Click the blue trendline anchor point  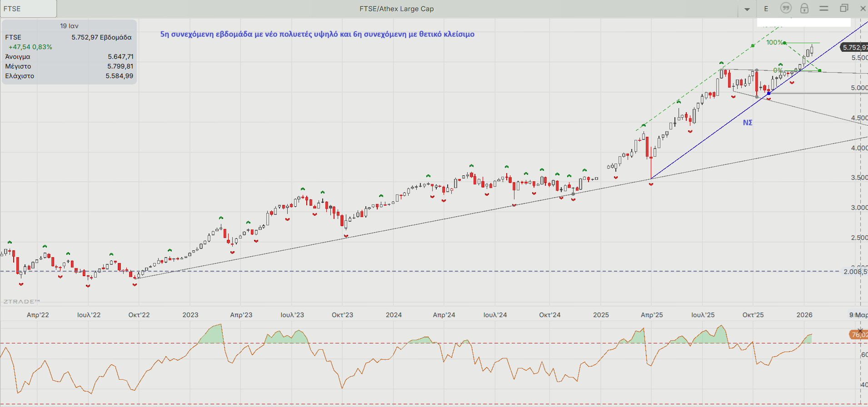coord(768,93)
